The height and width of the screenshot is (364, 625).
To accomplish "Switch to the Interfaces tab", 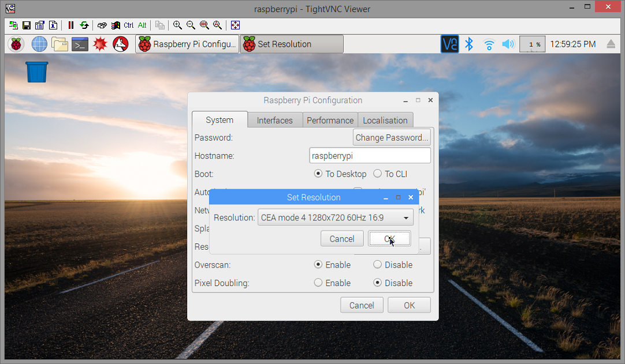I will click(x=274, y=120).
